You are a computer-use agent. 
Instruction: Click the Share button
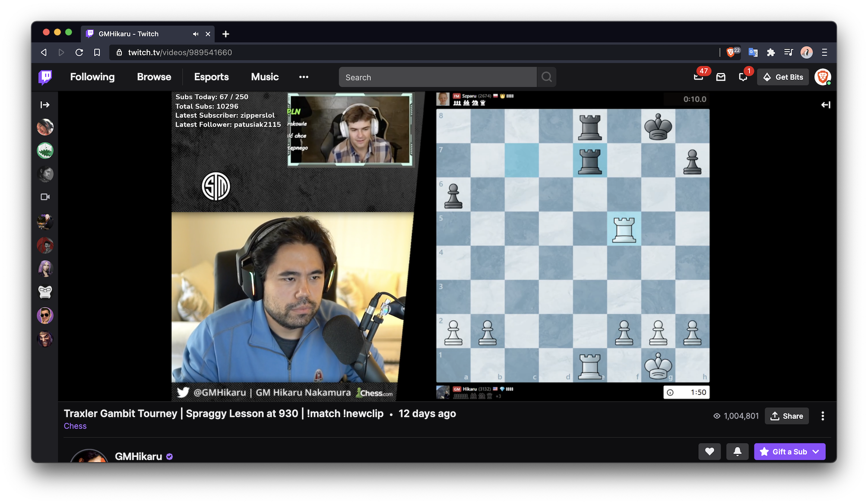tap(787, 416)
